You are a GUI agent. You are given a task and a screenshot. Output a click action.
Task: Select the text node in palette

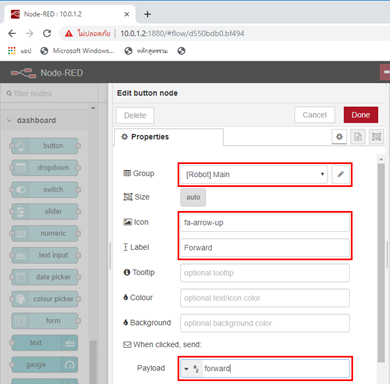tap(44, 343)
